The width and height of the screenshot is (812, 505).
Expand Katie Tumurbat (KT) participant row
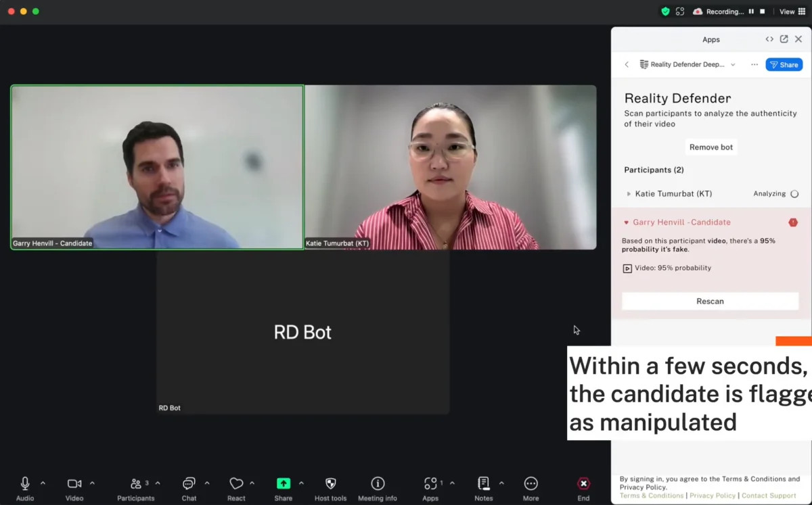[628, 193]
